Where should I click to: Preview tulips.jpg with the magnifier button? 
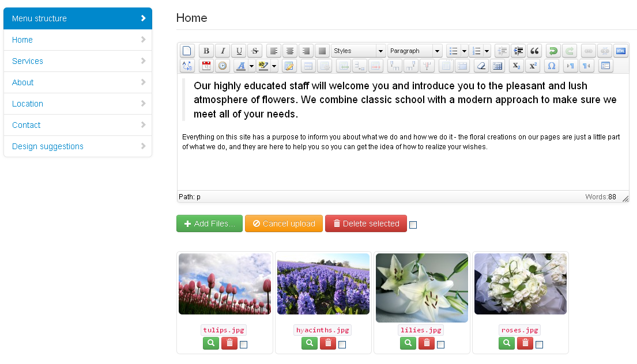point(211,343)
